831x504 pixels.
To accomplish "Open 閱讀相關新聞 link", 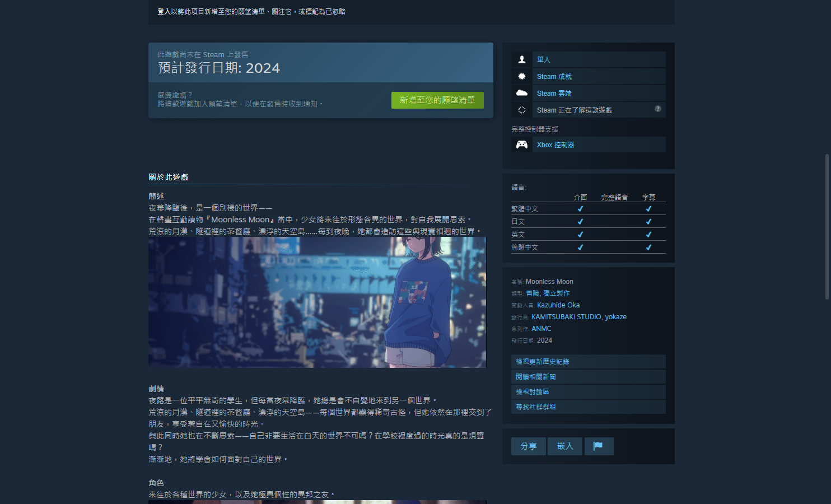I will pyautogui.click(x=589, y=377).
